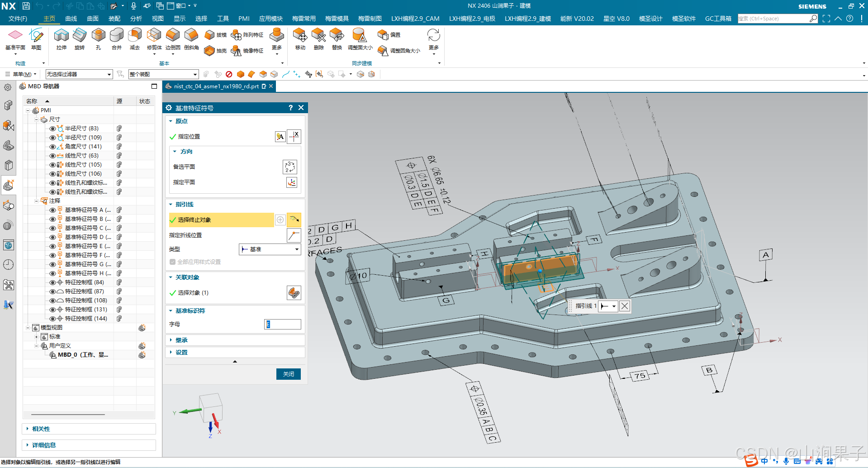
Task: Open the annotation text editor icon
Action: 280,137
